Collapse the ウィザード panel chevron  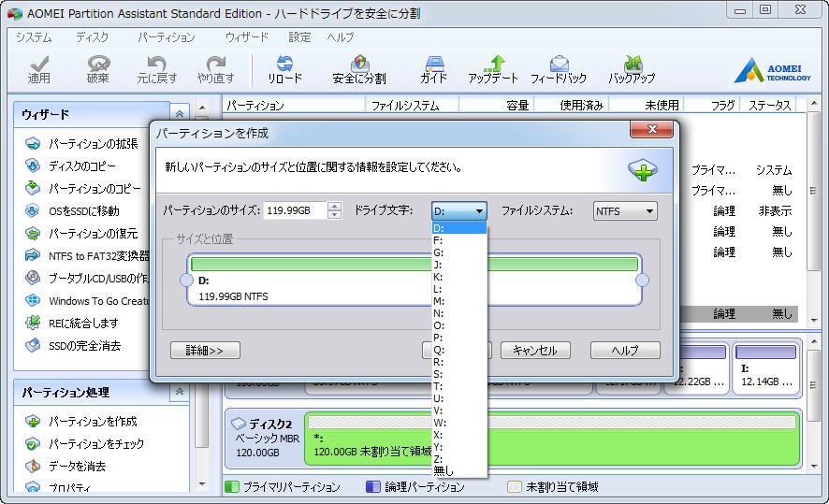click(x=180, y=113)
